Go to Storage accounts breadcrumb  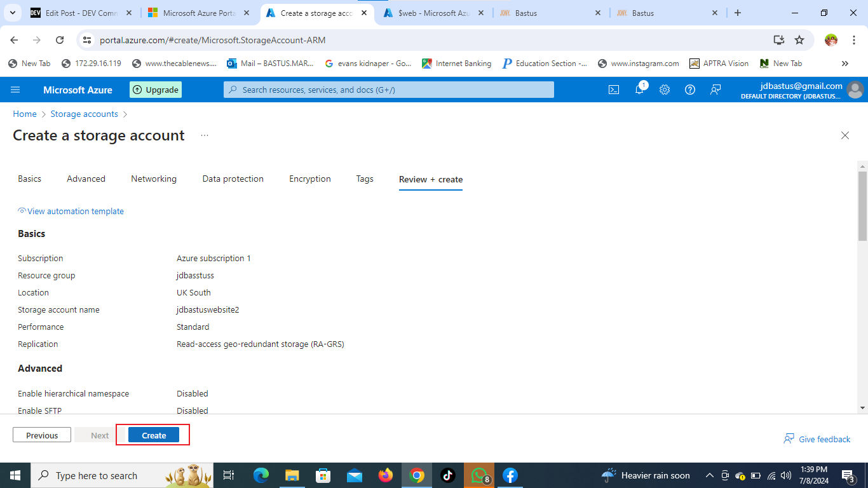tap(85, 114)
